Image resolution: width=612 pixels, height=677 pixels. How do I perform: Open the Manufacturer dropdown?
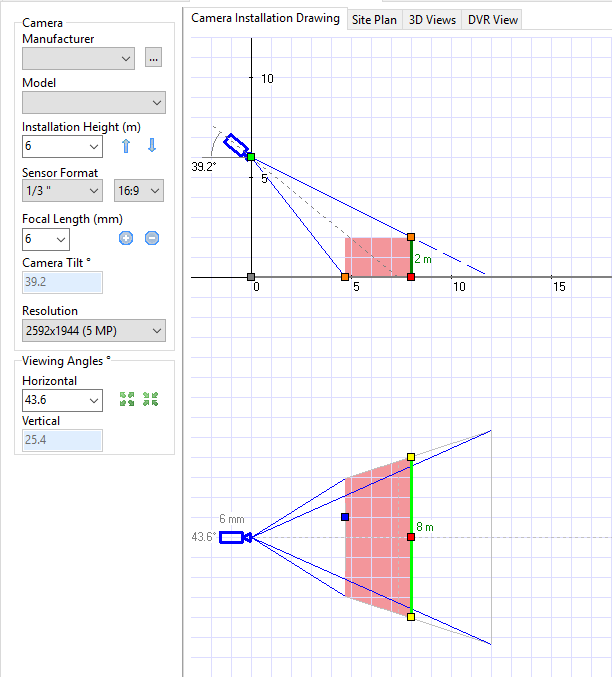coord(78,58)
